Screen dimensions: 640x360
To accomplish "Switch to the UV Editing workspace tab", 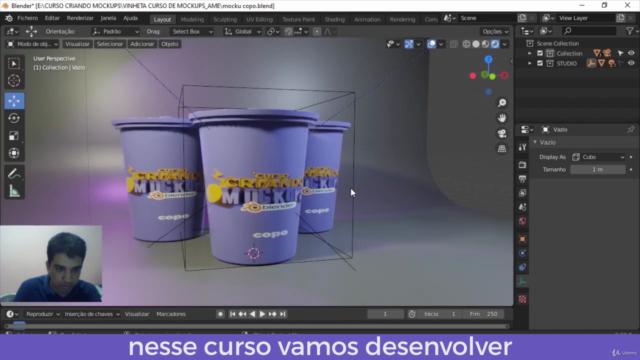I will pos(259,20).
